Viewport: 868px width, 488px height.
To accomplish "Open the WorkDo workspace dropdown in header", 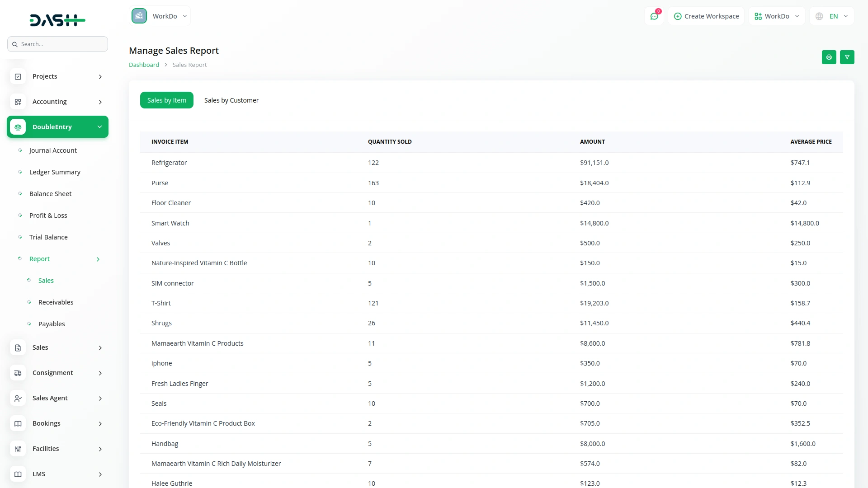I will coord(777,16).
